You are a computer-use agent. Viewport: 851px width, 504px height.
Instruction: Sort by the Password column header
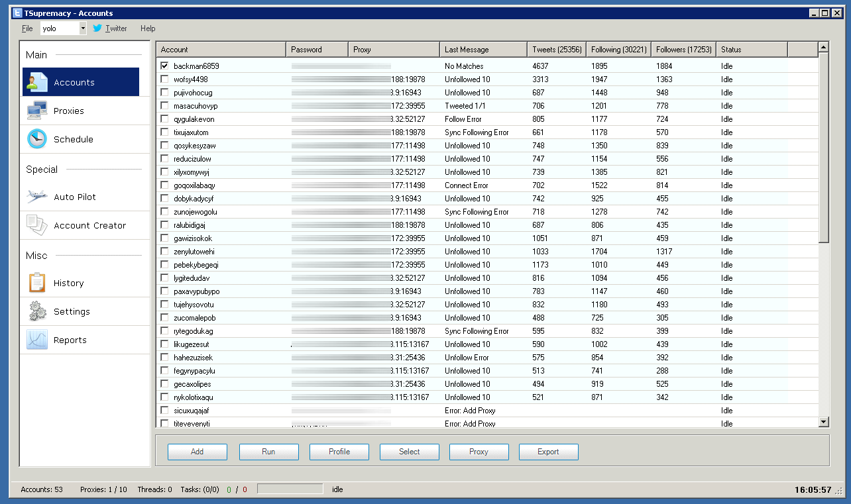[317, 50]
